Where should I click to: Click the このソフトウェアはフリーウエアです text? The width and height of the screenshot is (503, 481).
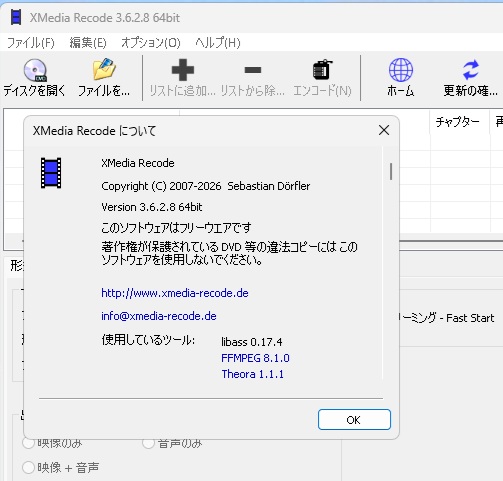(x=176, y=228)
